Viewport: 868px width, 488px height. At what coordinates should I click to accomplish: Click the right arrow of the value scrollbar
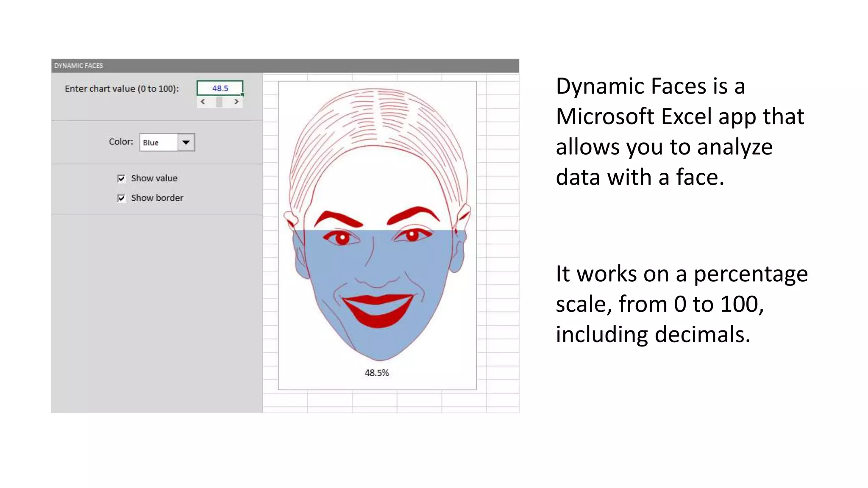(x=236, y=102)
